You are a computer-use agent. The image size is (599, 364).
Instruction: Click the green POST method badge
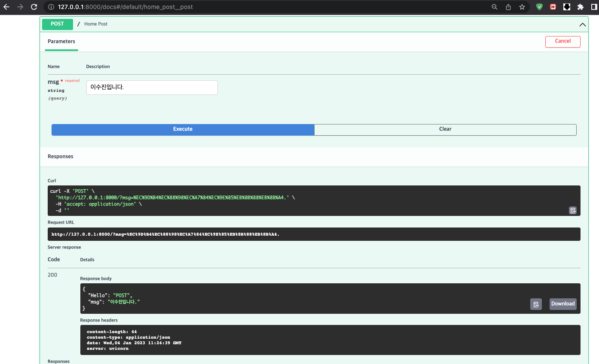point(58,24)
